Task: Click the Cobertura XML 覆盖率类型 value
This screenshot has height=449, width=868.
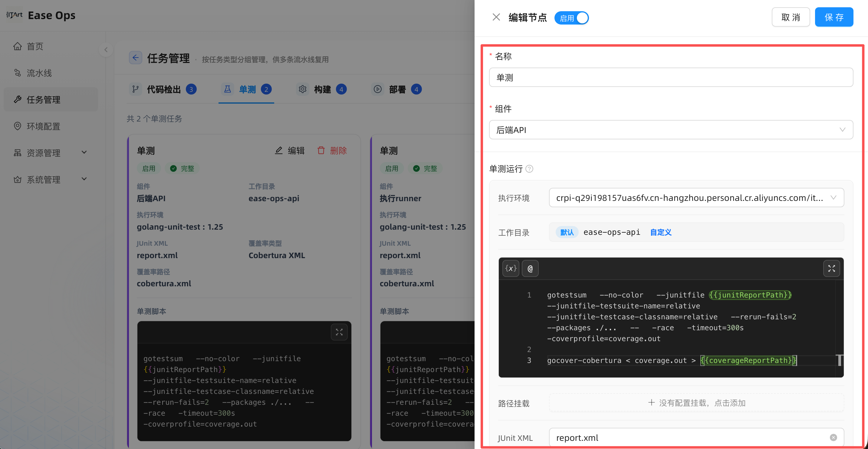Action: coord(277,255)
